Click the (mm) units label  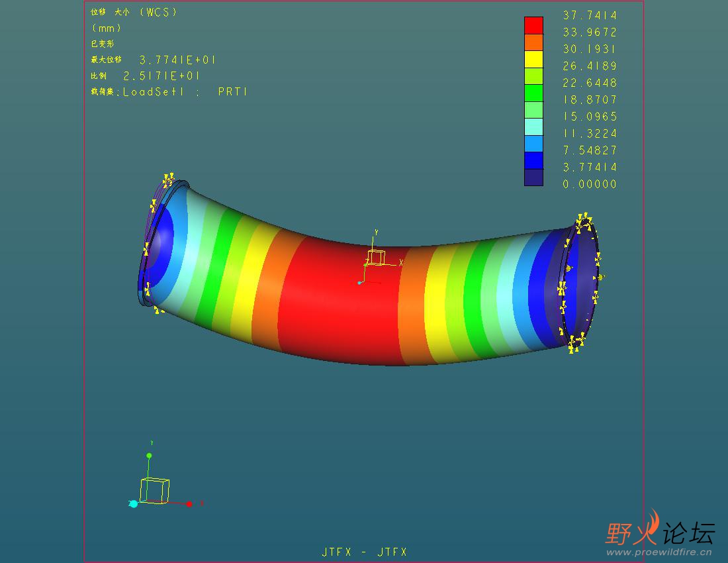[107, 28]
